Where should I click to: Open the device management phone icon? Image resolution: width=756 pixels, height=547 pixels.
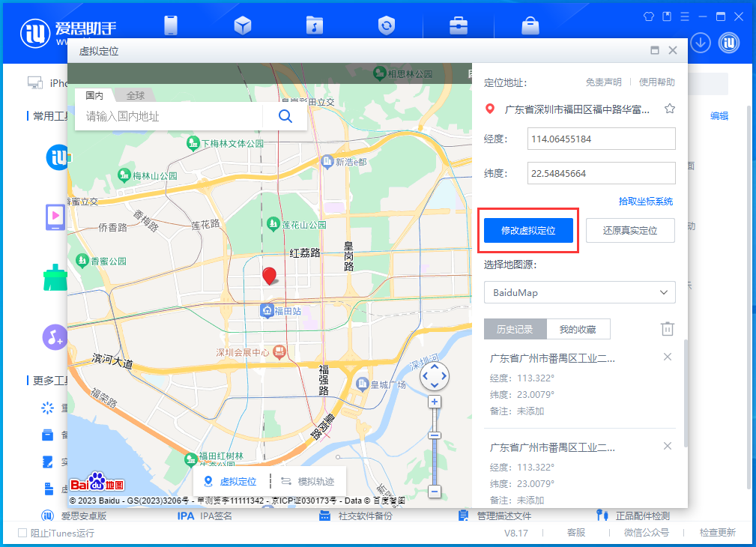point(171,25)
